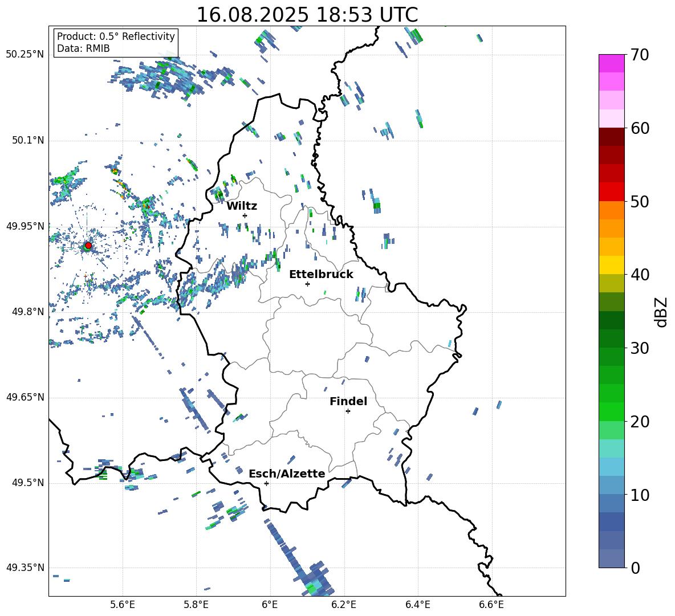Click the Esch/Alzette city label
This screenshot has width=675, height=616.
(287, 474)
